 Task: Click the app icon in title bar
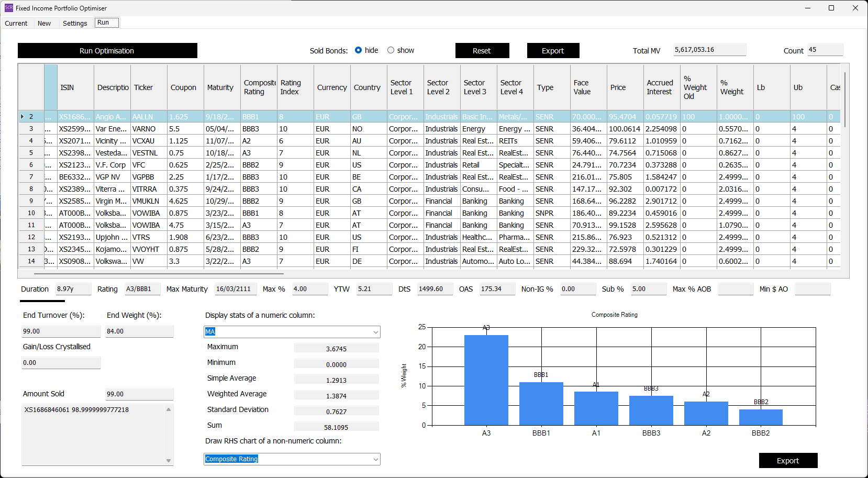click(8, 8)
